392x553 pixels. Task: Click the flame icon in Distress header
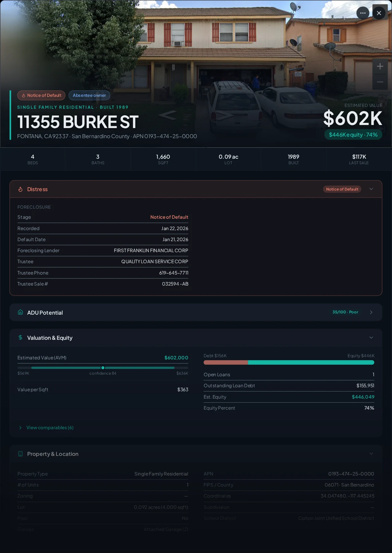point(20,189)
